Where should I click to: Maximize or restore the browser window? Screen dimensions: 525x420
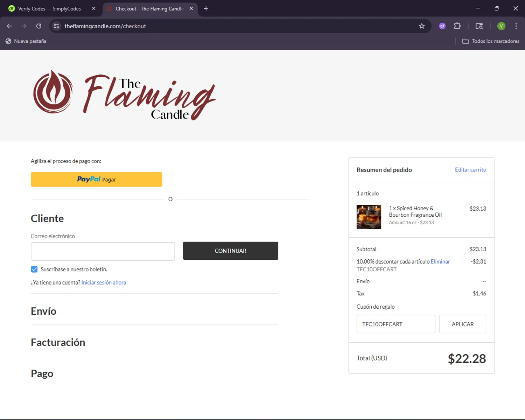(x=497, y=8)
